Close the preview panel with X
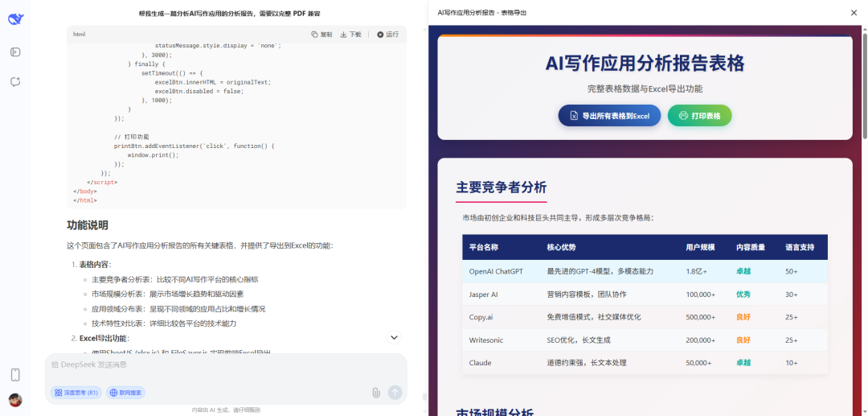868x416 pixels. click(854, 13)
